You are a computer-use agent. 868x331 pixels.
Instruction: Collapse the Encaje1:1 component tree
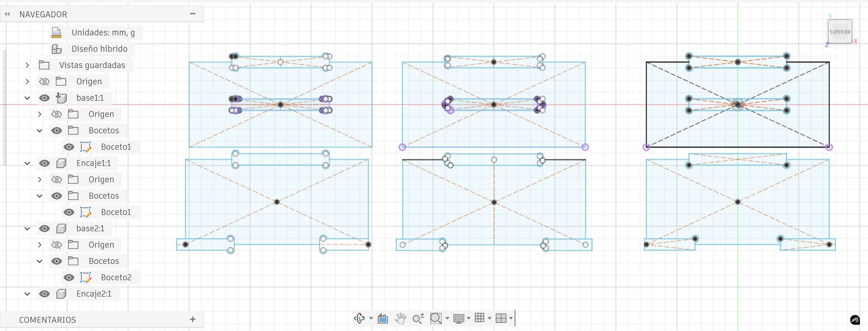(27, 163)
